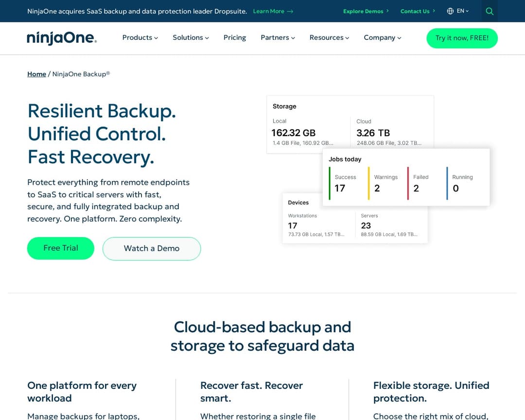Click the Running count 0
525x420 pixels.
coord(455,188)
